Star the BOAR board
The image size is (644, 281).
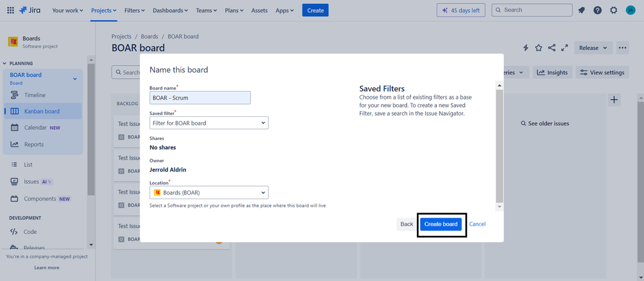click(538, 48)
